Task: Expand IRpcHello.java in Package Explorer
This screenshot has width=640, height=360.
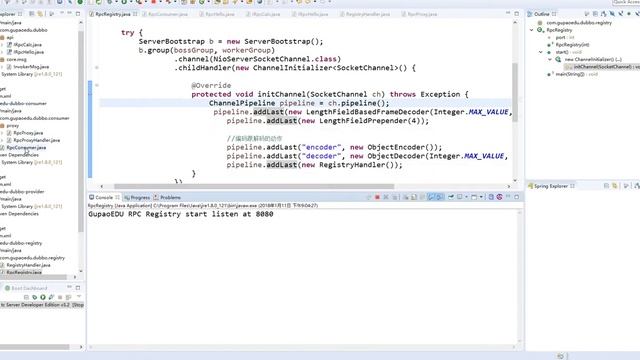Action: click(2, 52)
